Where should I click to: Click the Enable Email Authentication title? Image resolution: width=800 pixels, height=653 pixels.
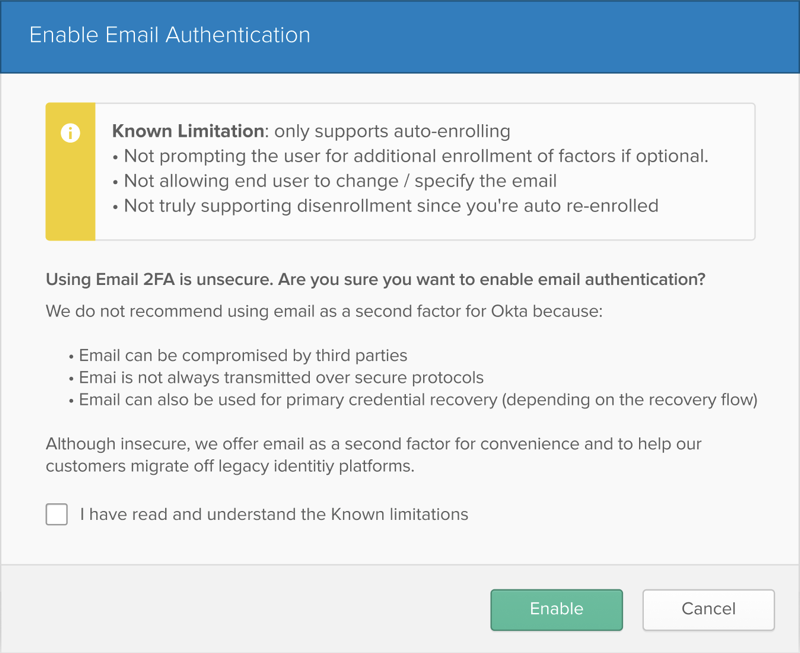(170, 35)
